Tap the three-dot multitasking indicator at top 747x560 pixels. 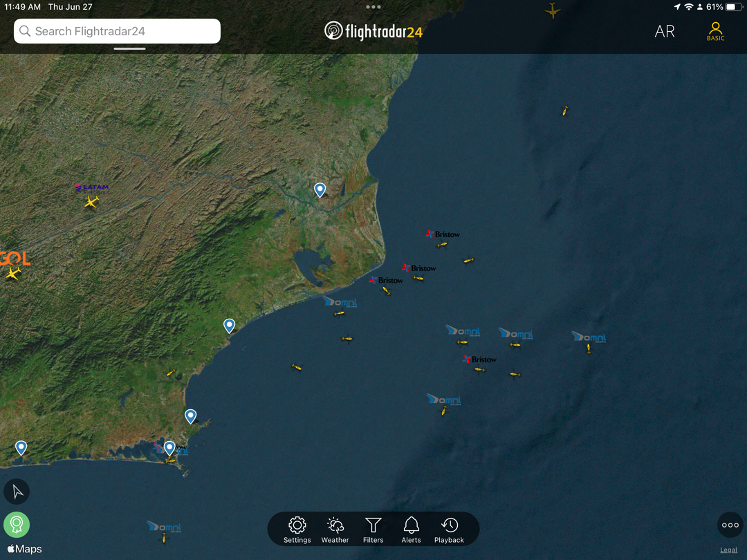pos(373,7)
